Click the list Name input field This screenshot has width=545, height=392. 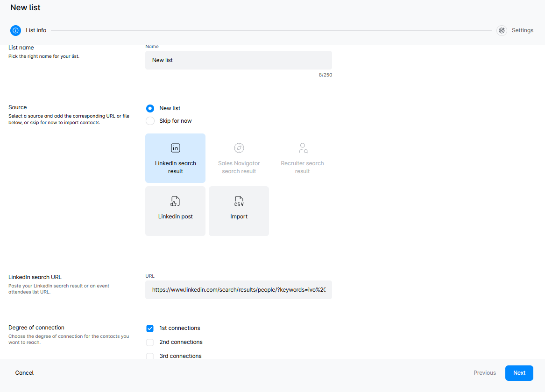[238, 60]
